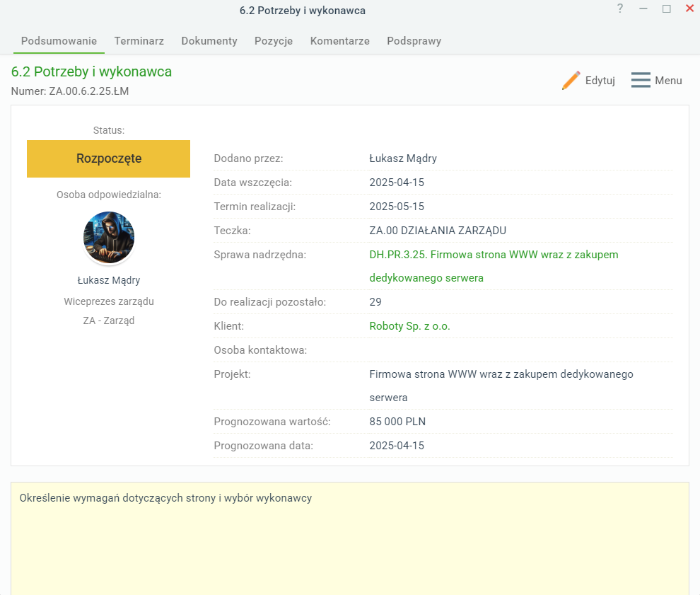
Task: Click the help question mark icon
Action: point(620,8)
